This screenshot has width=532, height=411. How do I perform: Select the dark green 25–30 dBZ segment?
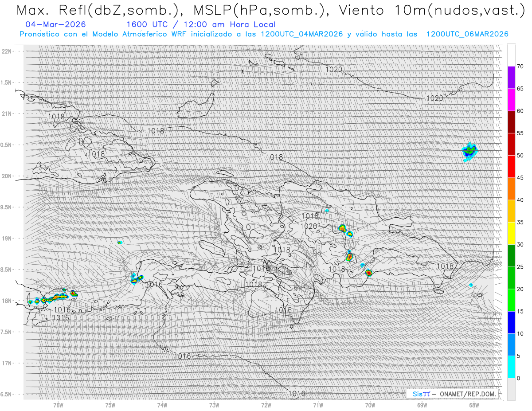pyautogui.click(x=511, y=256)
